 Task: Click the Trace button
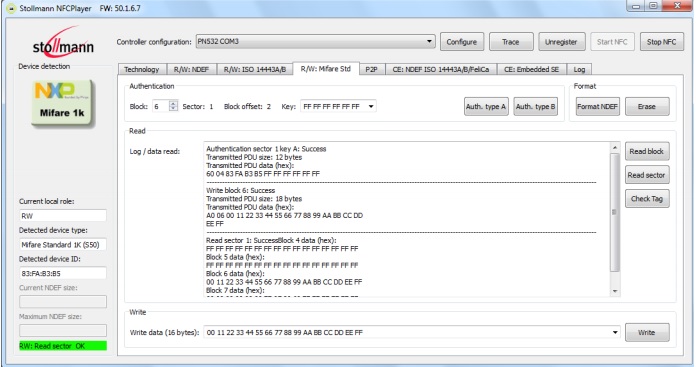tap(511, 42)
